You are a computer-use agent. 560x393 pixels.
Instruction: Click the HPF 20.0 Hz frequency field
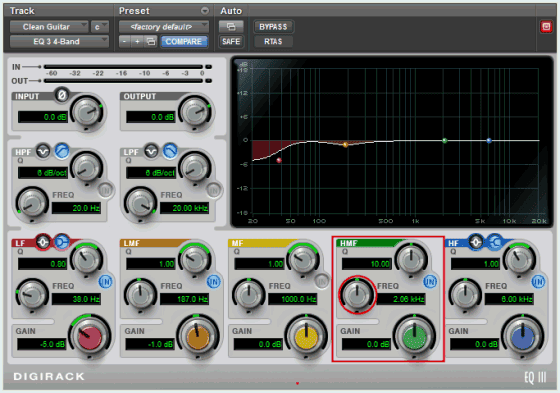pyautogui.click(x=76, y=208)
